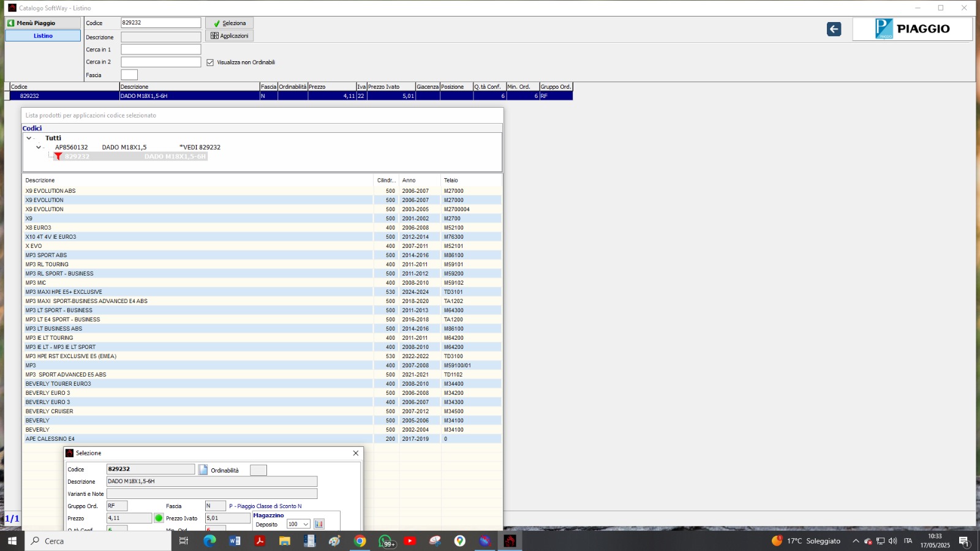Open the warehouse chart icon near Deposito
Viewport: 980px width, 551px height.
click(x=318, y=524)
